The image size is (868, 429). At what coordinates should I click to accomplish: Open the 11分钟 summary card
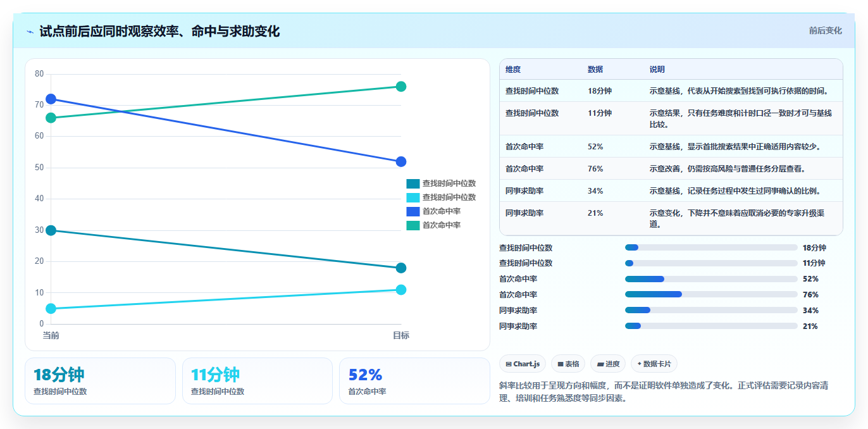[257, 381]
